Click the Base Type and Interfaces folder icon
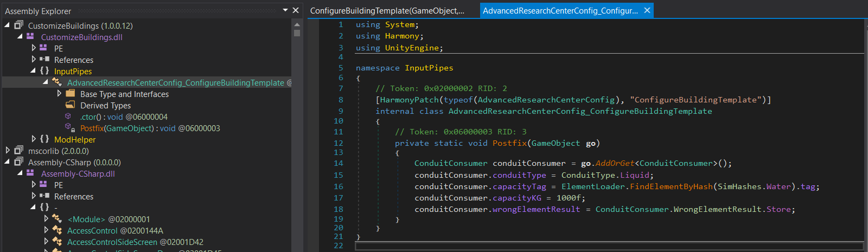Screen dimensions: 868x252 (x=70, y=94)
